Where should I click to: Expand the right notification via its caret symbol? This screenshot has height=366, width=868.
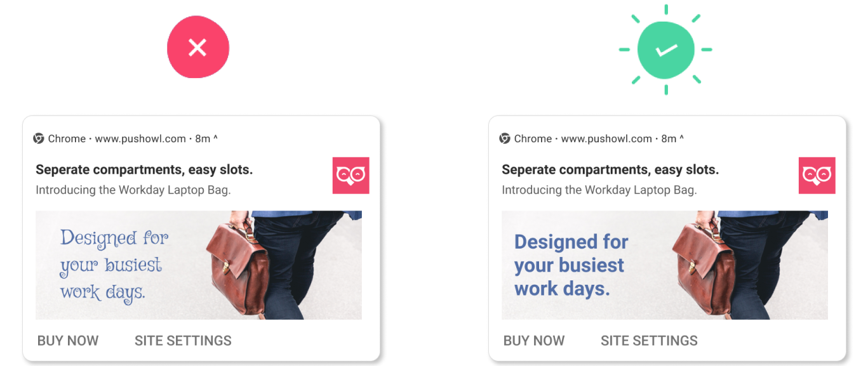click(x=682, y=138)
